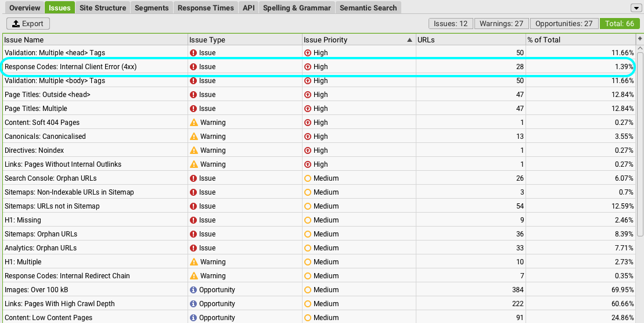The width and height of the screenshot is (644, 323).
Task: Click issue icon on Multiple <body> Tags row
Action: 193,81
